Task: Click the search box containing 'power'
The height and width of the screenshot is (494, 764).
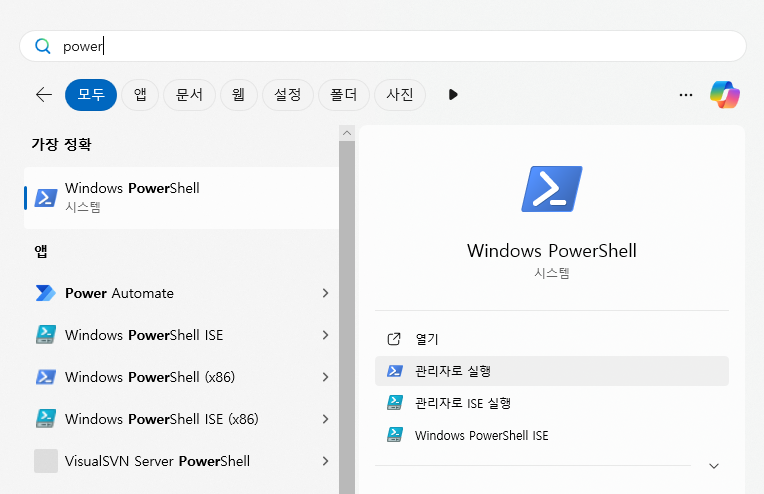Action: 382,46
